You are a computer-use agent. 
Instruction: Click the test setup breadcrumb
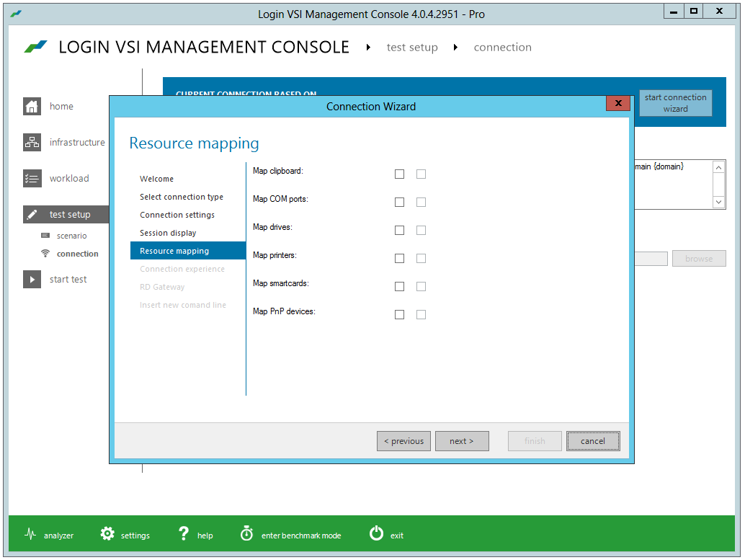click(x=412, y=47)
